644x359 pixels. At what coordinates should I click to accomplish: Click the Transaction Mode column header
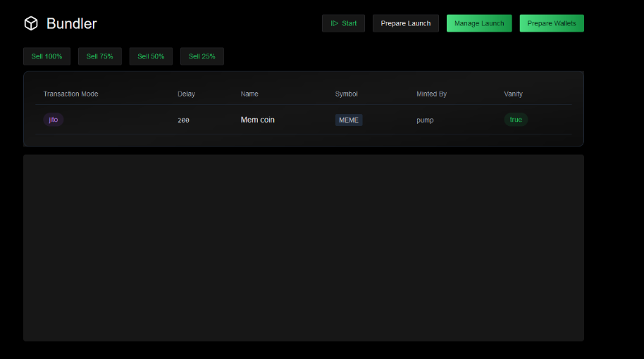tap(70, 94)
